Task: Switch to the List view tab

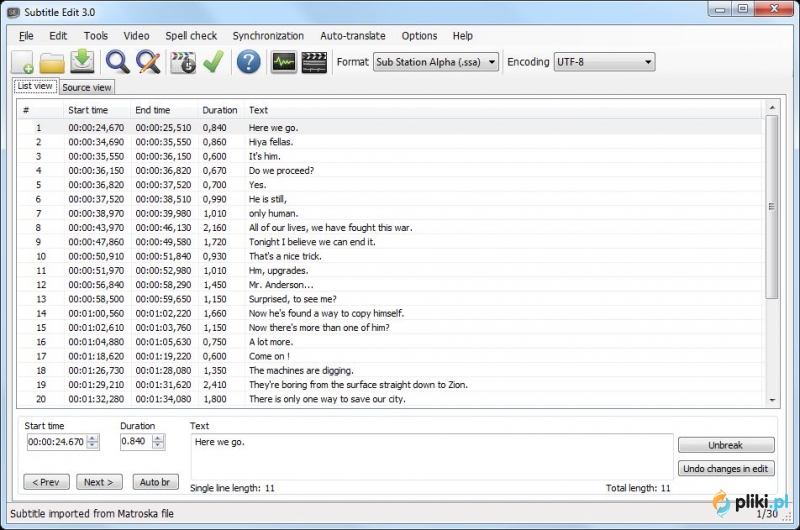Action: pos(35,86)
